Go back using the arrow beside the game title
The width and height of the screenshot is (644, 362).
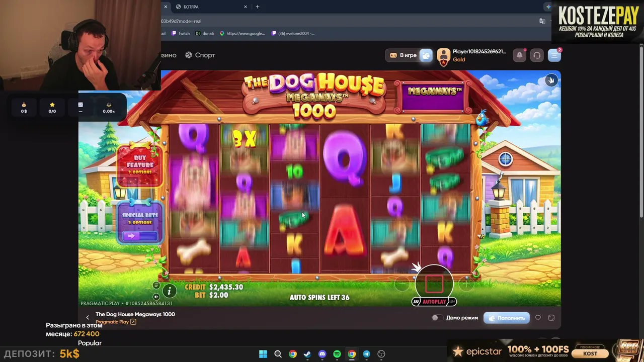[88, 318]
